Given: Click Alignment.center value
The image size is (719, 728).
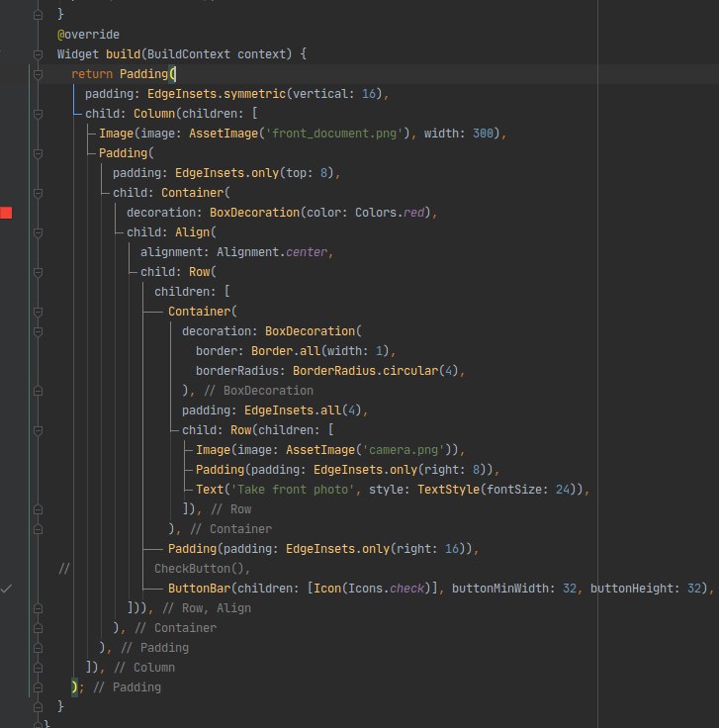Looking at the screenshot, I should 272,252.
